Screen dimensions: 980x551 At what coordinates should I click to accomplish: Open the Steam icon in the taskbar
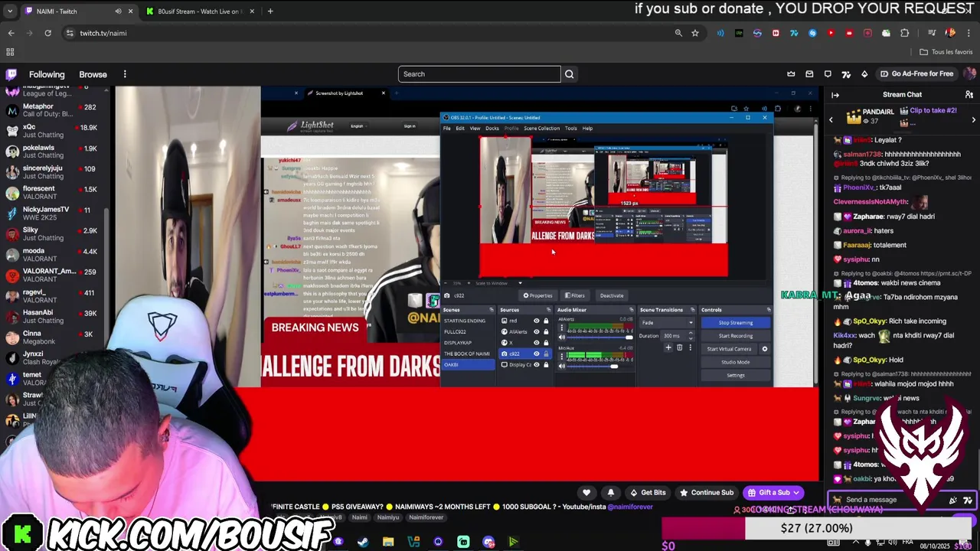(x=363, y=542)
